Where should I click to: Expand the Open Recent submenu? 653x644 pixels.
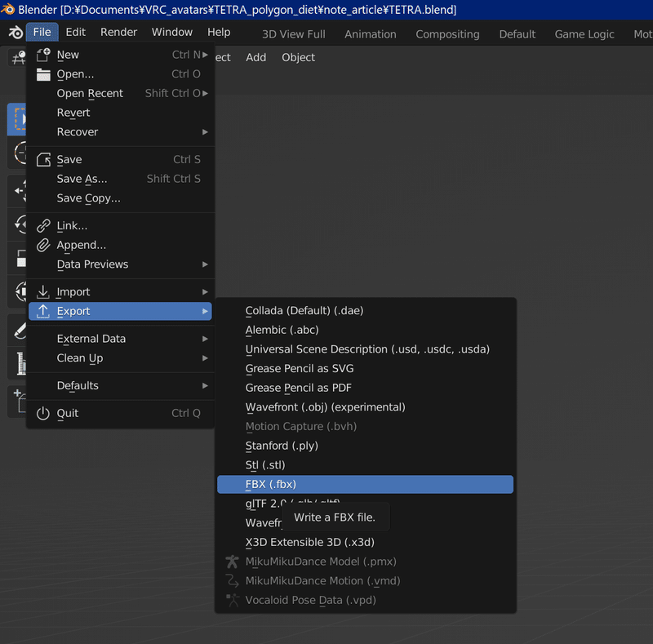pos(121,93)
